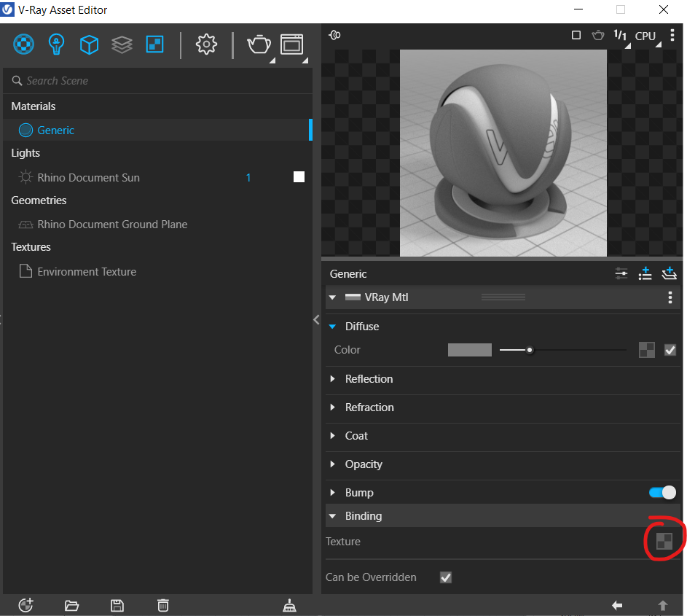Select Environment Texture item
The height and width of the screenshot is (616, 687).
(x=87, y=272)
